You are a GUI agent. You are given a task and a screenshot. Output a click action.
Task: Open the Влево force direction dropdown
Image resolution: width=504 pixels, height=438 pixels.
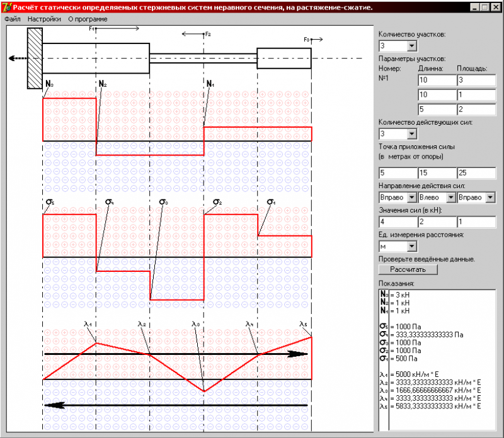click(451, 197)
